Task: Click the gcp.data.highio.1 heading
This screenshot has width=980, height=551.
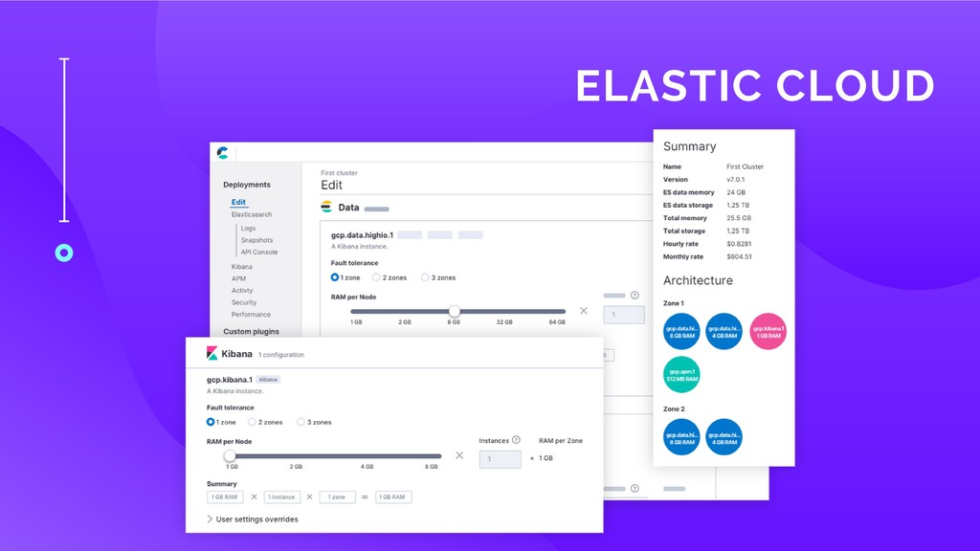Action: 362,235
